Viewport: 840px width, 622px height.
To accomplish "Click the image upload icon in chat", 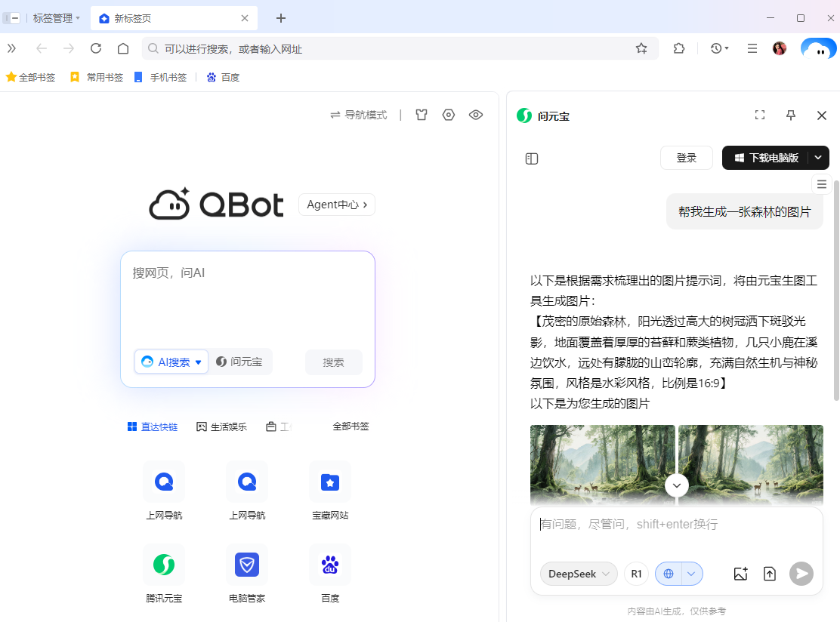I will pyautogui.click(x=740, y=574).
